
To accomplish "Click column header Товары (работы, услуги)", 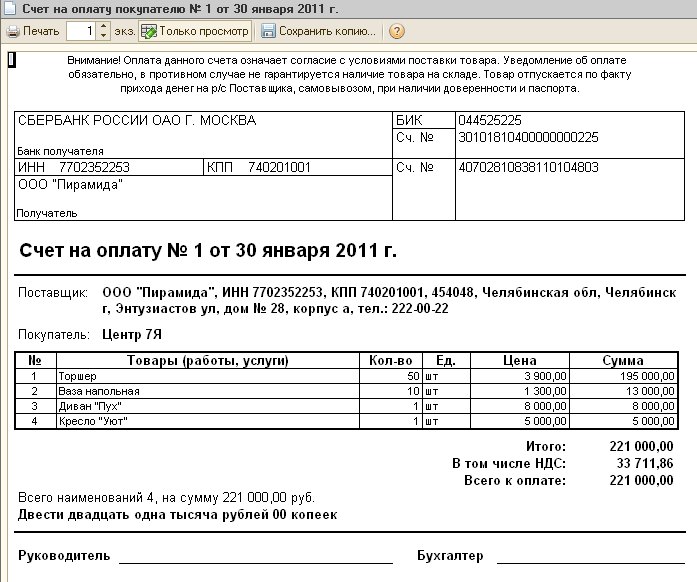I will (208, 360).
